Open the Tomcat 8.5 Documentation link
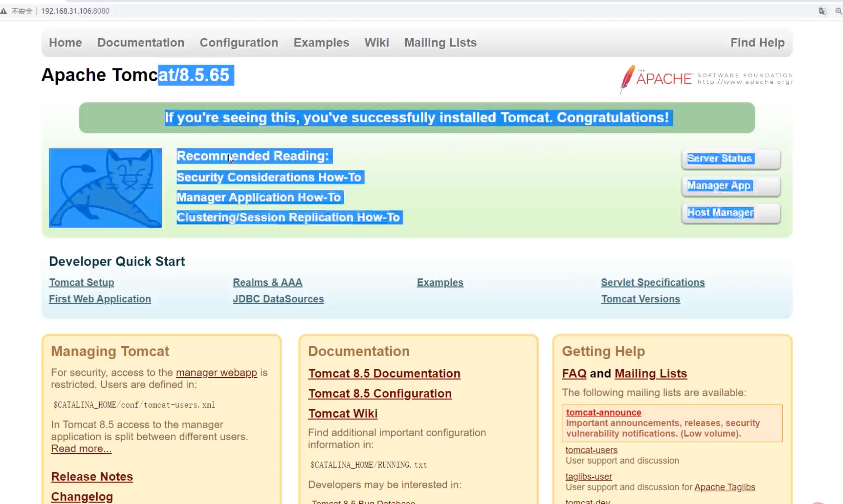Viewport: 843px width, 504px height. point(384,373)
